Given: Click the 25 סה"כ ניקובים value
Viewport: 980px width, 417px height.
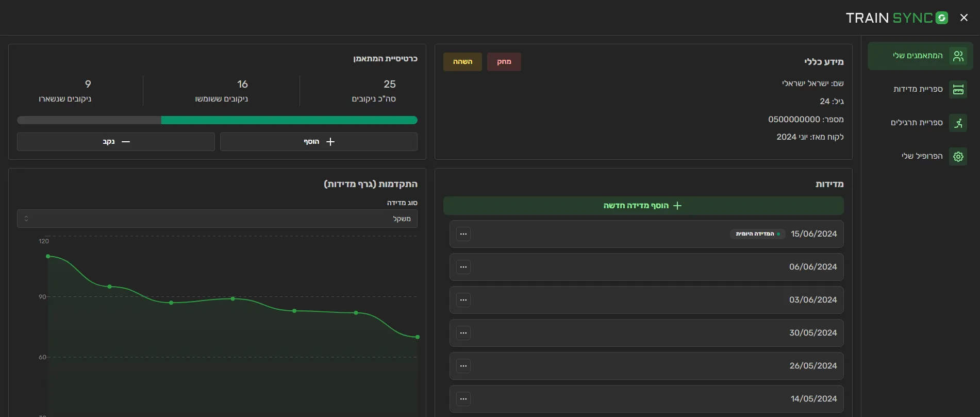Looking at the screenshot, I should pyautogui.click(x=390, y=84).
